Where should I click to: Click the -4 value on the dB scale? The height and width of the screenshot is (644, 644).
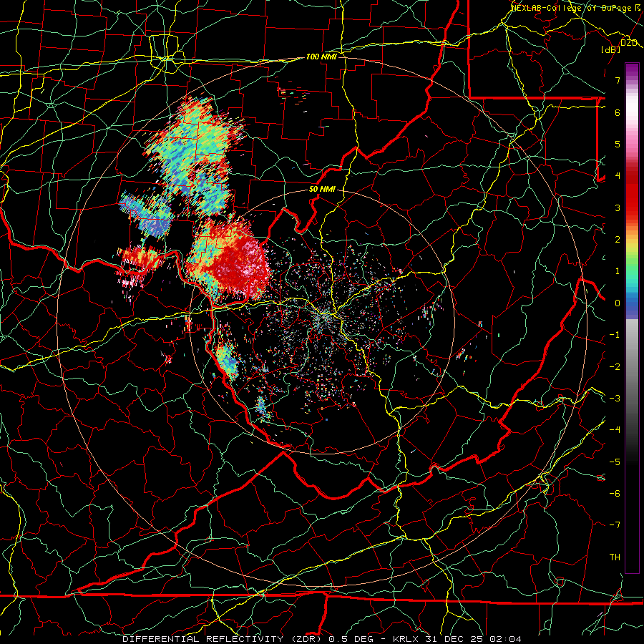click(615, 430)
